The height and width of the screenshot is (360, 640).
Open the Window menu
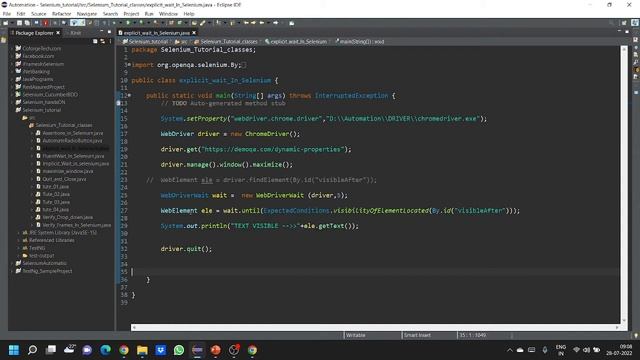[x=168, y=14]
